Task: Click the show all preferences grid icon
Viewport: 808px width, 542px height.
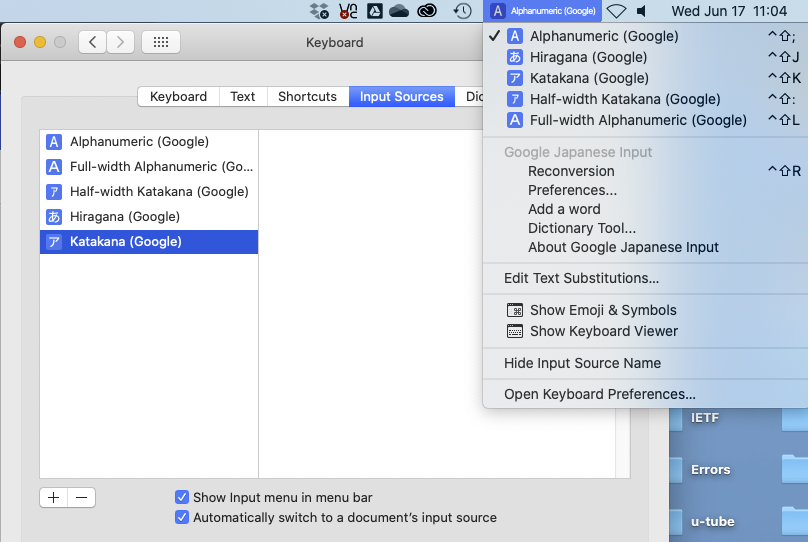Action: [x=161, y=42]
